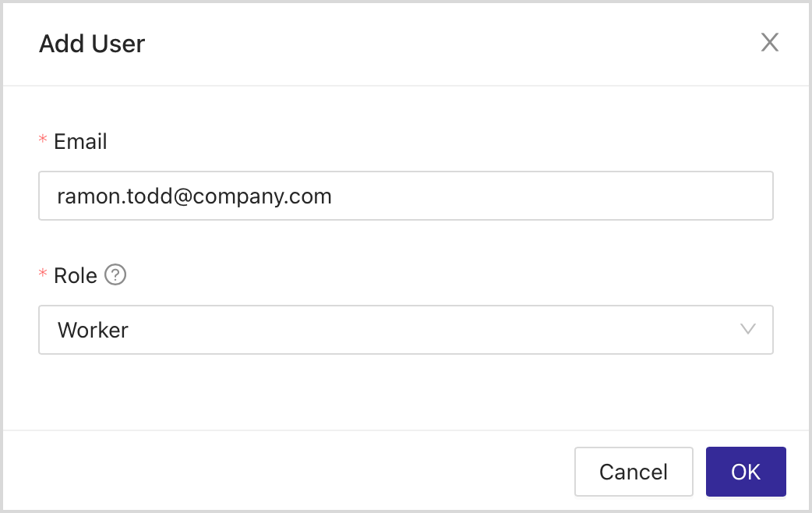Click the Role field label
Screen dimensions: 812x513
76,275
